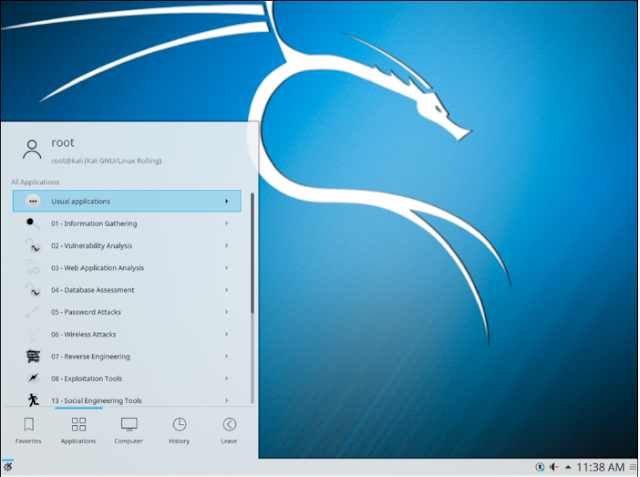This screenshot has width=640, height=477.
Task: Open 02 - Vulnerability Analysis category
Action: (127, 246)
